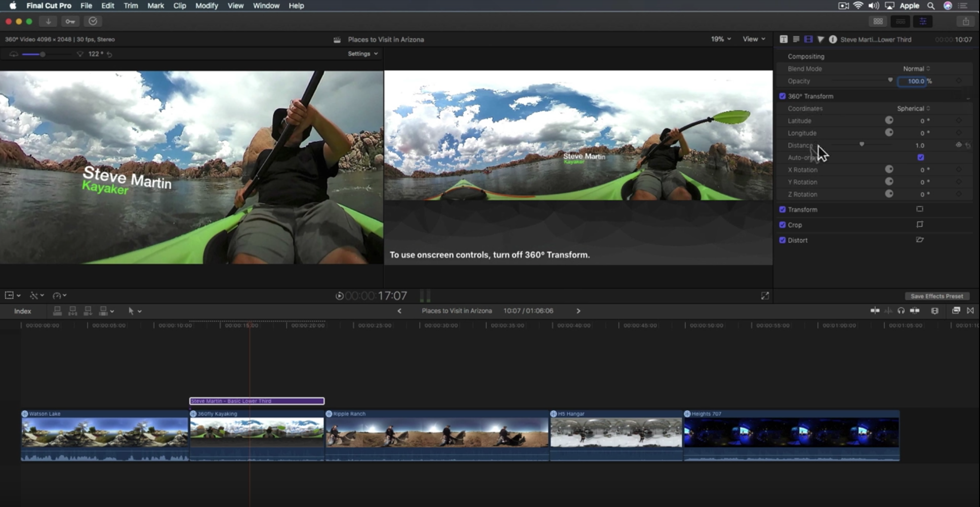Open the overwrite edit options dropdown

click(x=106, y=311)
